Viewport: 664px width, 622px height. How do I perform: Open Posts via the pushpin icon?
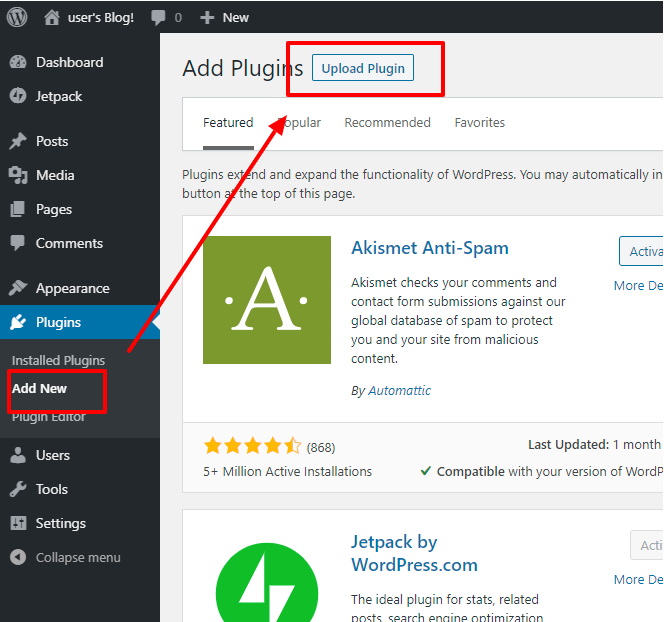18,141
